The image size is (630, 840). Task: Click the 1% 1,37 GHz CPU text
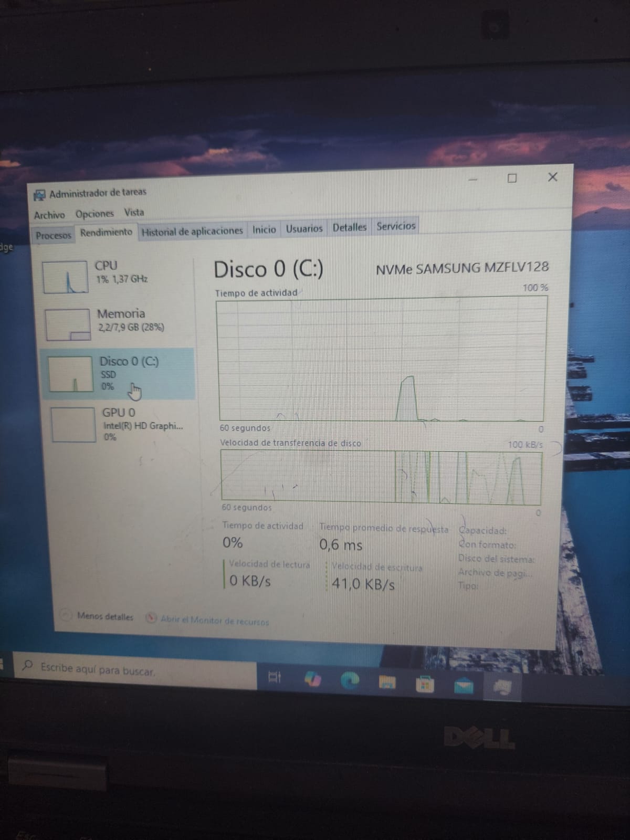pos(122,279)
